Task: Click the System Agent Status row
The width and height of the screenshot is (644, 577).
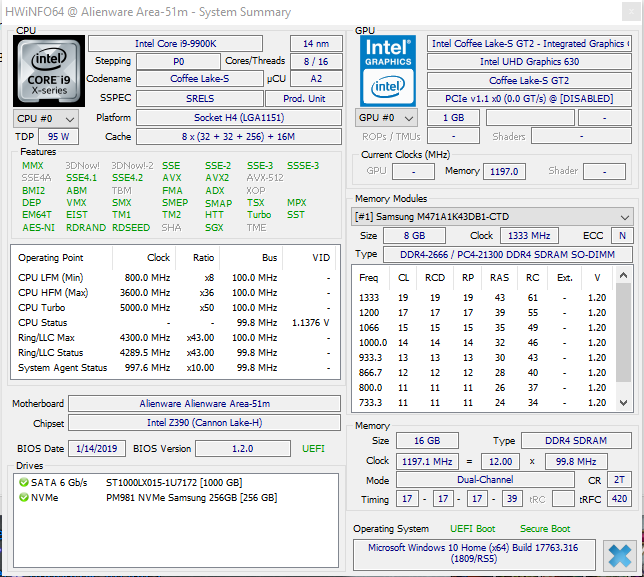Action: [174, 368]
